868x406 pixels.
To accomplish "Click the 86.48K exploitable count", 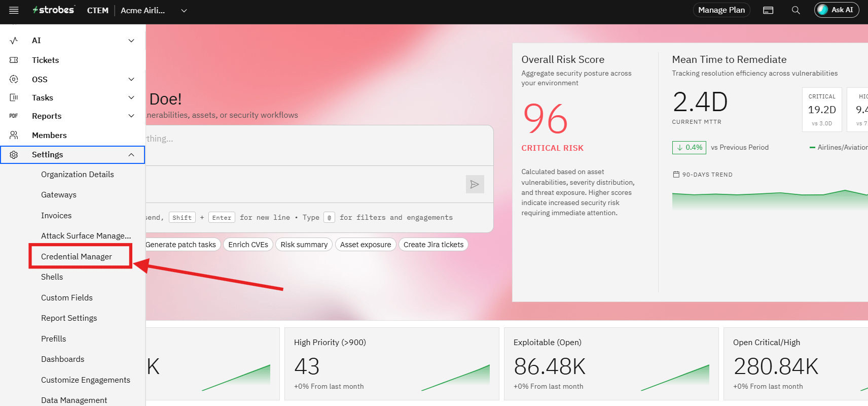I will [550, 366].
